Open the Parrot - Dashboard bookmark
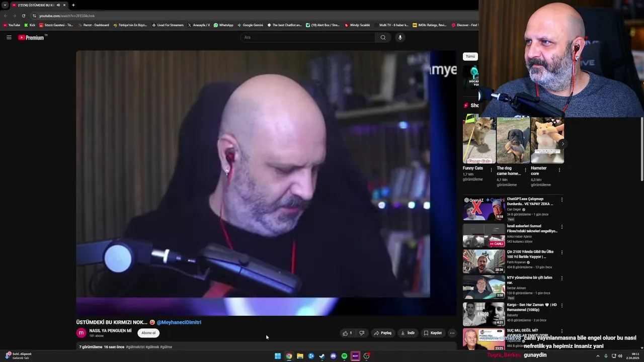This screenshot has height=362, width=644. pos(93,25)
